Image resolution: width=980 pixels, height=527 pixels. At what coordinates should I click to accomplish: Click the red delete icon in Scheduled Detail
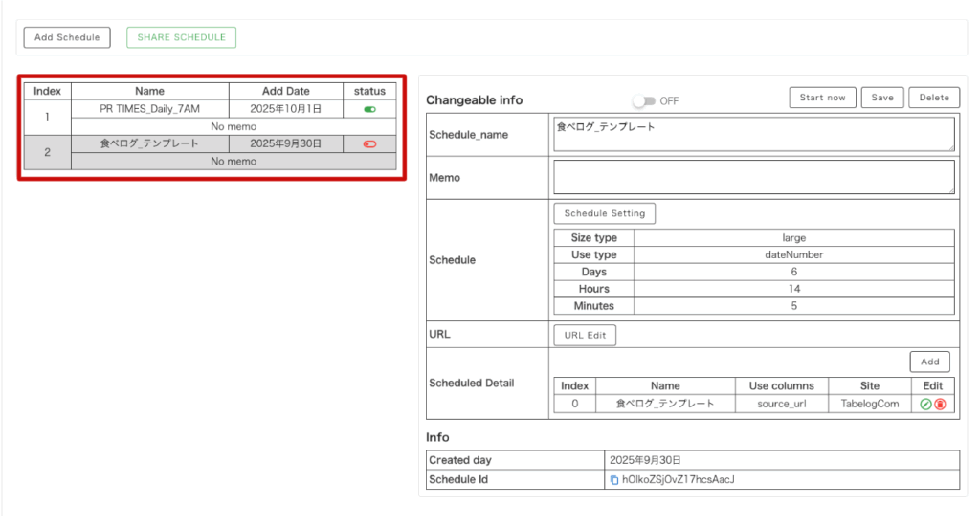[x=940, y=405]
